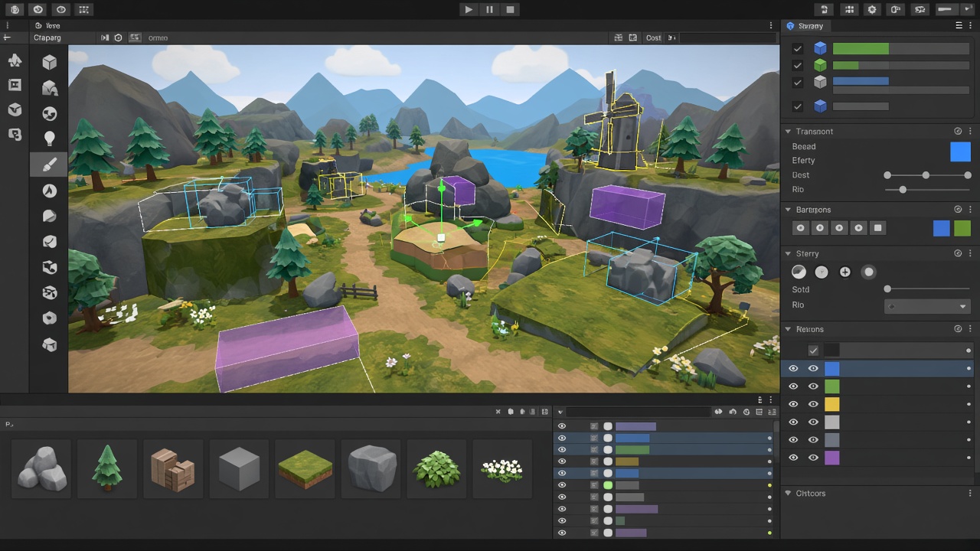The image size is (980, 551).
Task: Toggle the checkbox atop the Rexions list
Action: 813,350
